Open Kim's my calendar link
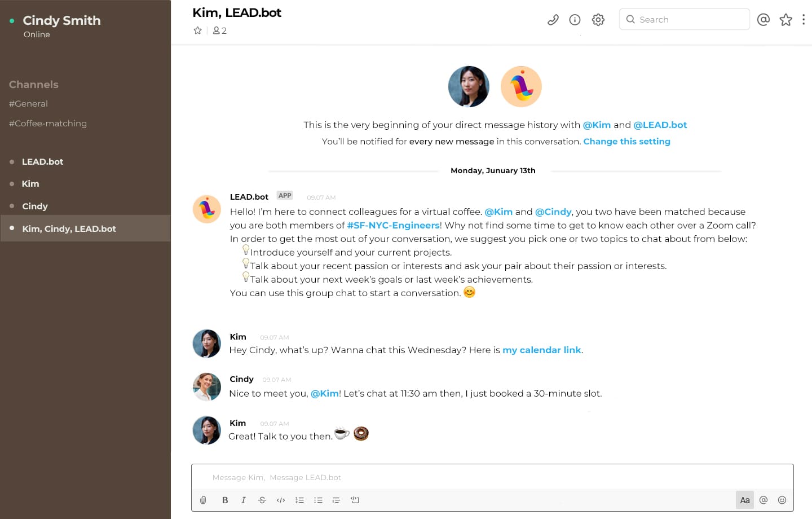Image resolution: width=812 pixels, height=519 pixels. pyautogui.click(x=541, y=350)
